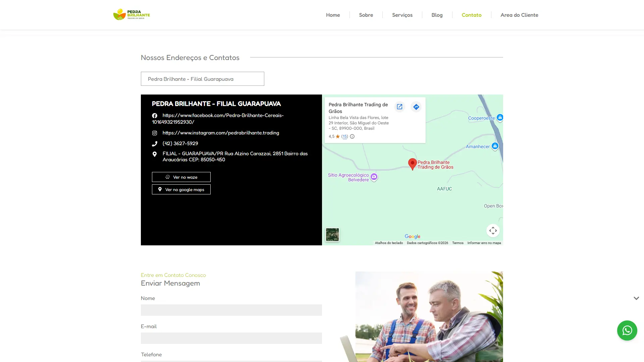Image resolution: width=644 pixels, height=362 pixels.
Task: Click phone number (42) 3627-5929
Action: click(180, 143)
